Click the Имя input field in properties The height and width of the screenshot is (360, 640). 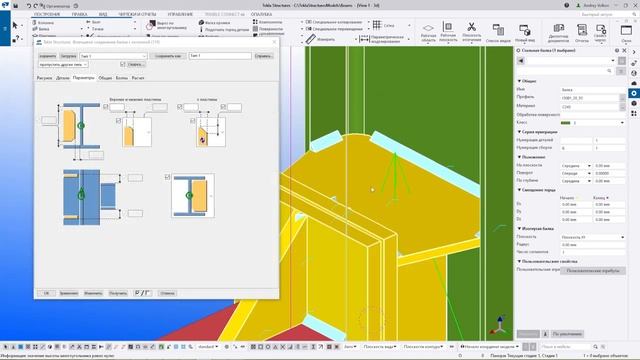pos(593,89)
